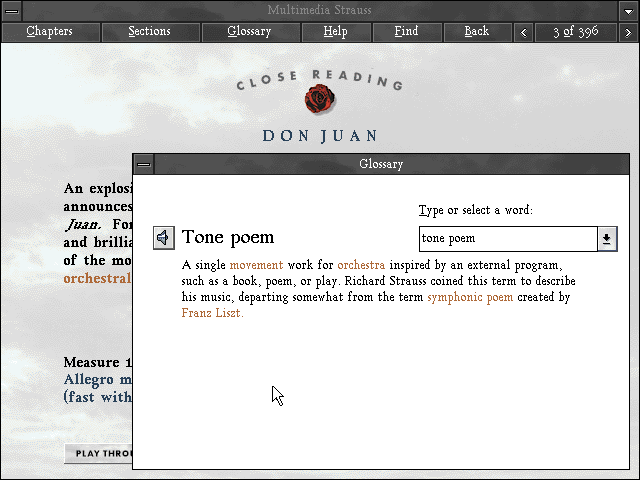The image size is (640, 480).
Task: Click the Multimedia Strauss minimize arrow
Action: point(629,11)
